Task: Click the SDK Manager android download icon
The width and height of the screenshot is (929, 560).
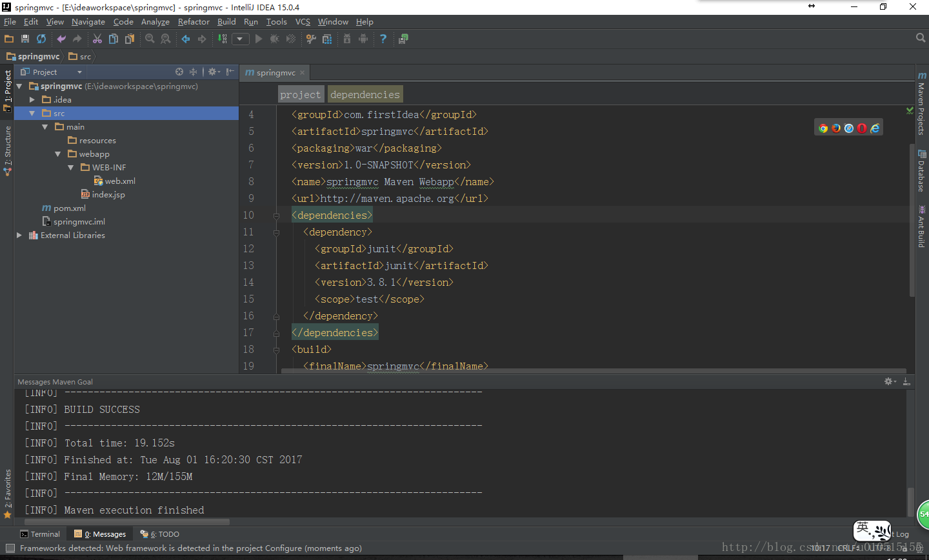Action: [x=347, y=39]
